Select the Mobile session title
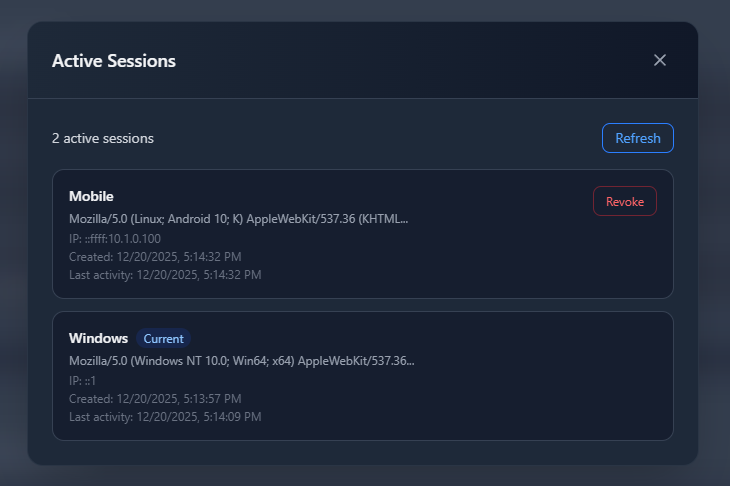 pyautogui.click(x=91, y=196)
